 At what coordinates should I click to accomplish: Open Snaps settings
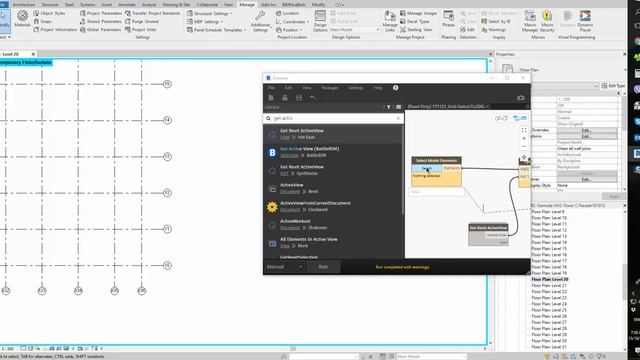click(x=42, y=21)
